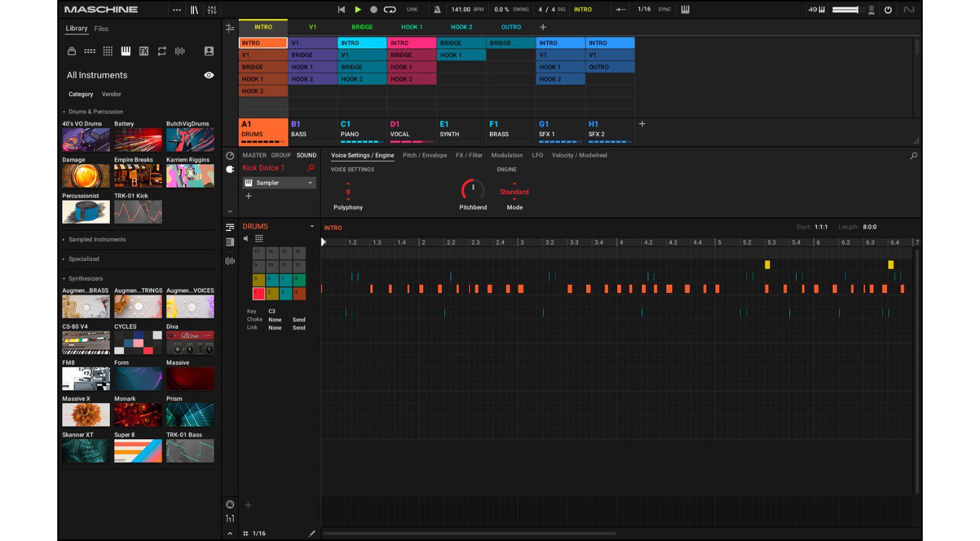Open the Pitch / Envelope tab
Screen dimensions: 980x541
(424, 155)
